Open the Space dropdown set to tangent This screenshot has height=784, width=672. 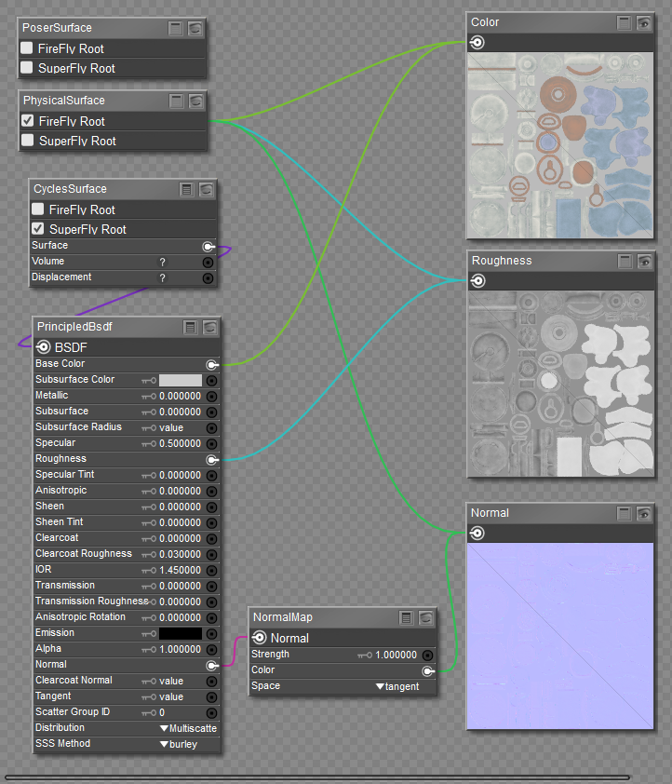(397, 686)
